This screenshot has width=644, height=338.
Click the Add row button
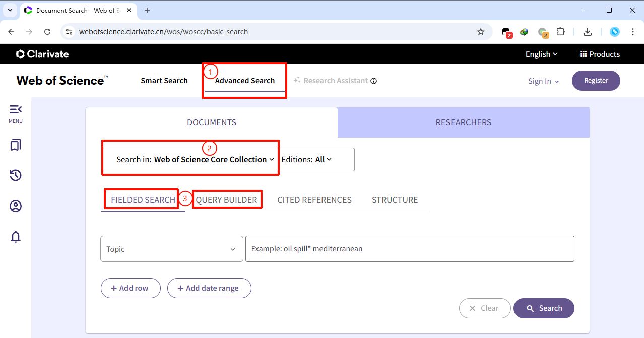[131, 288]
